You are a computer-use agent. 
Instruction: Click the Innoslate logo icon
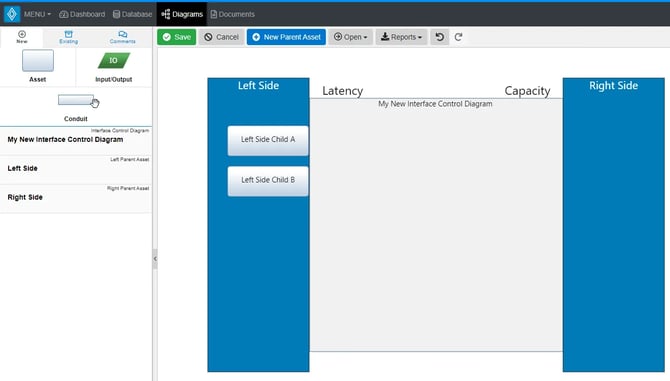12,14
